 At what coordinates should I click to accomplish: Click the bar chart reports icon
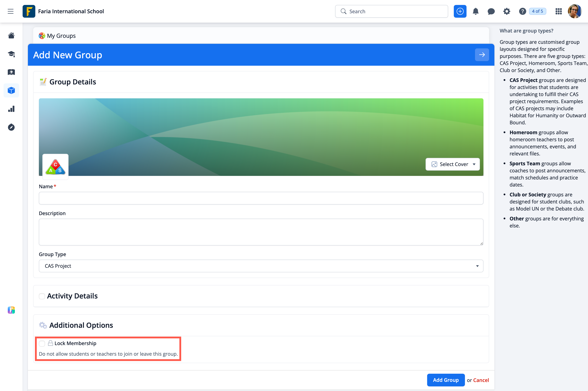pos(11,109)
